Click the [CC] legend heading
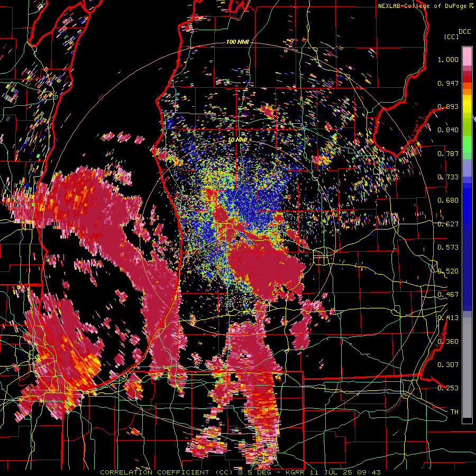Screen dimensions: 476x476 [x=451, y=36]
